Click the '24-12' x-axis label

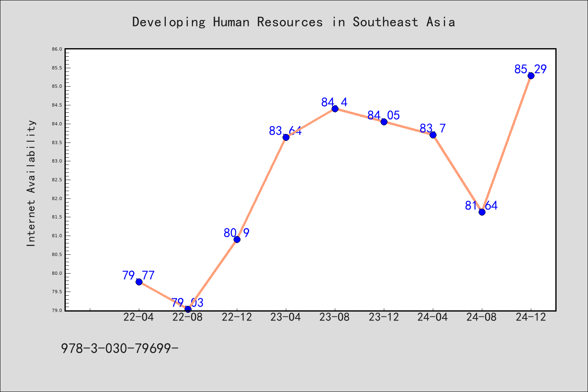pos(531,317)
